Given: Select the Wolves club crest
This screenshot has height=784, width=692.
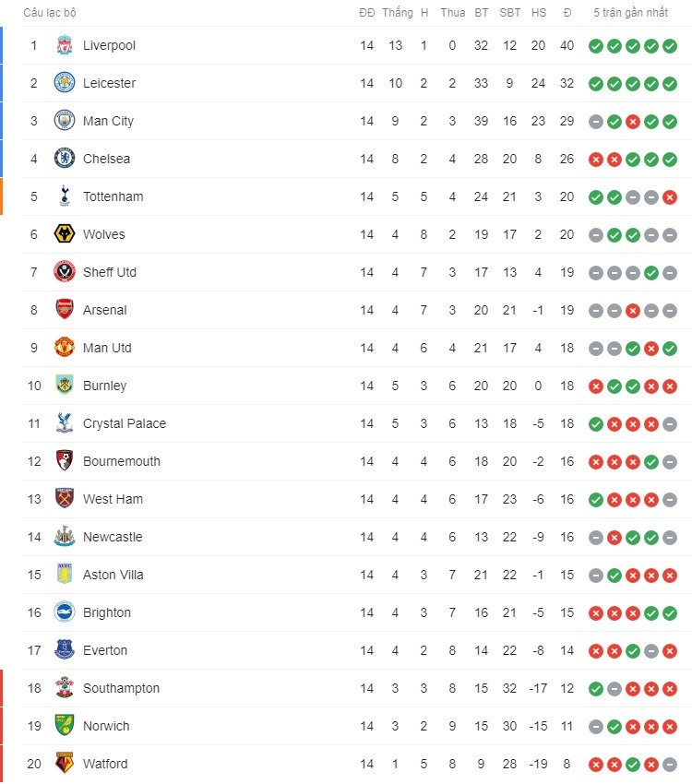Looking at the screenshot, I should click(x=64, y=234).
